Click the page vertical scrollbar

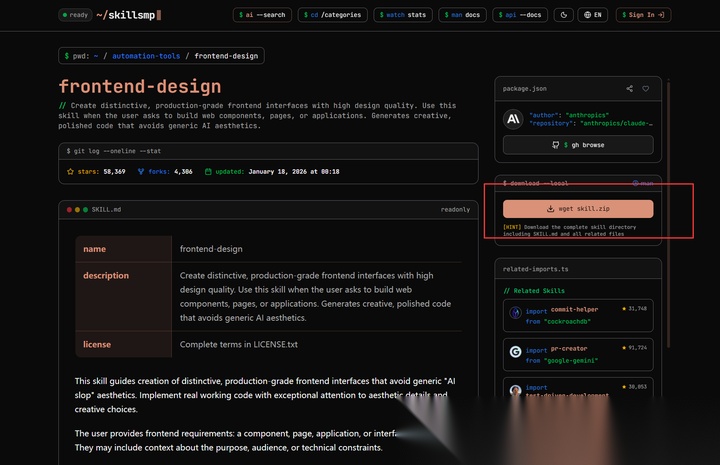pyautogui.click(x=669, y=213)
